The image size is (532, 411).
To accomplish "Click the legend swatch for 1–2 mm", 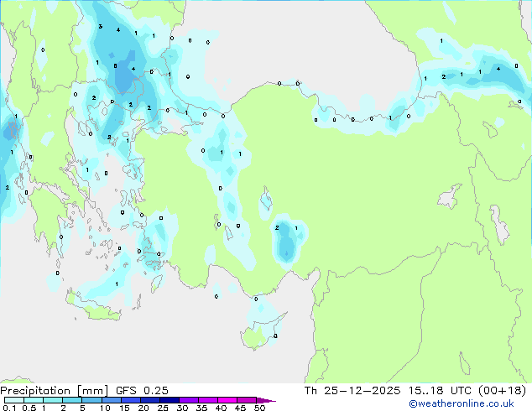I will coord(53,400).
